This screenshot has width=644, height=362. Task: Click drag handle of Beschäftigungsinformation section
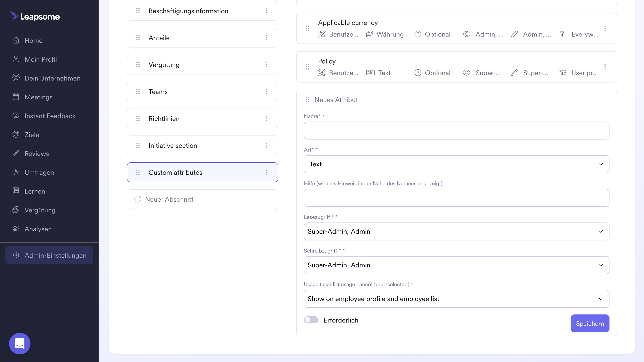(138, 11)
